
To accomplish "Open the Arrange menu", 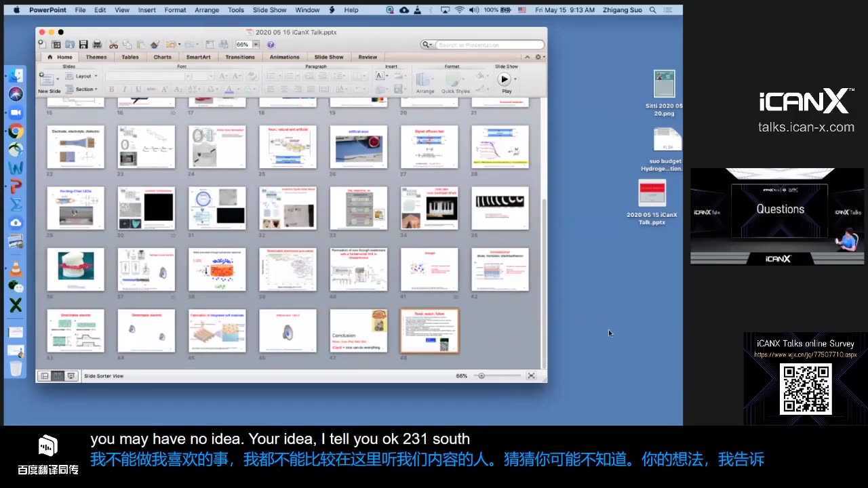I will click(x=207, y=10).
